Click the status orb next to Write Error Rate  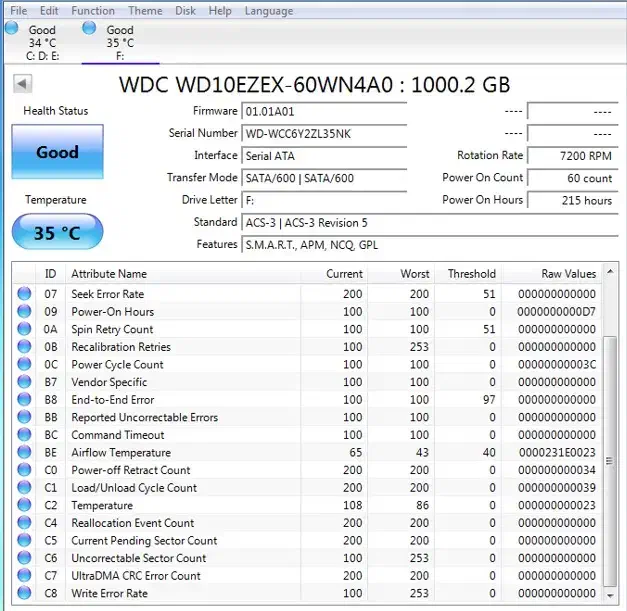click(24, 594)
